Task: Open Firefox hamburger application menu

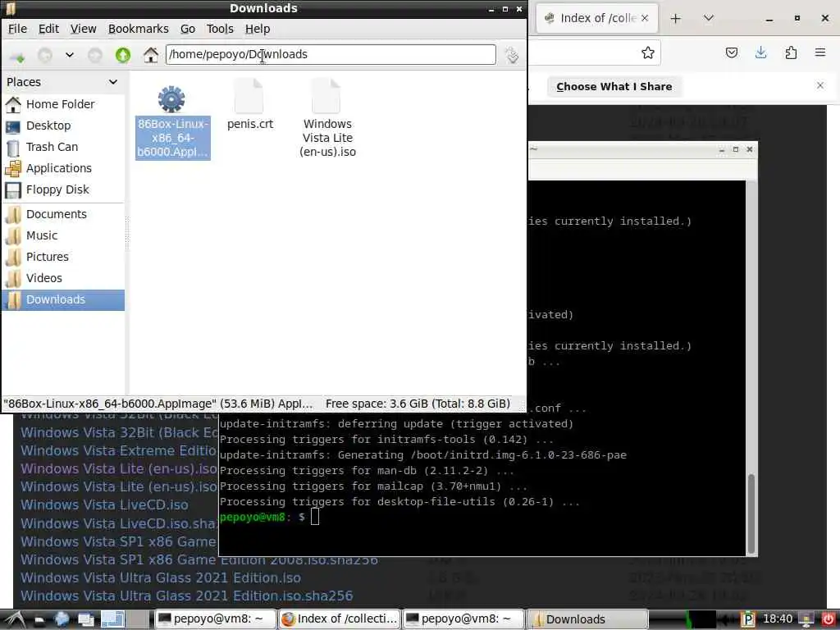Action: coord(820,52)
